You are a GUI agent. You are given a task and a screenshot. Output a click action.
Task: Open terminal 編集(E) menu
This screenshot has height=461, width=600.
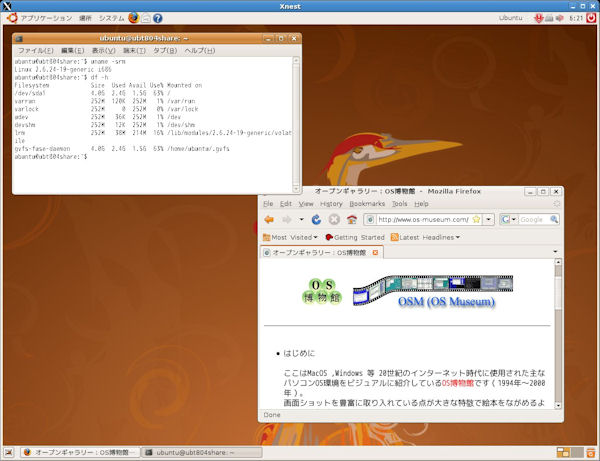(73, 50)
